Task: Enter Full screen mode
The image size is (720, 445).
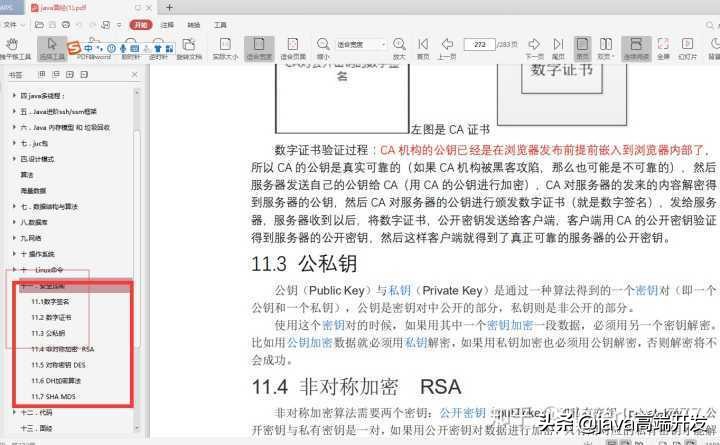Action: [663, 48]
